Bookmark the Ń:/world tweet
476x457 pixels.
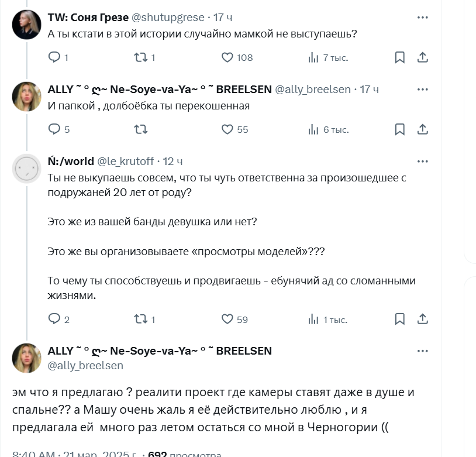(400, 319)
